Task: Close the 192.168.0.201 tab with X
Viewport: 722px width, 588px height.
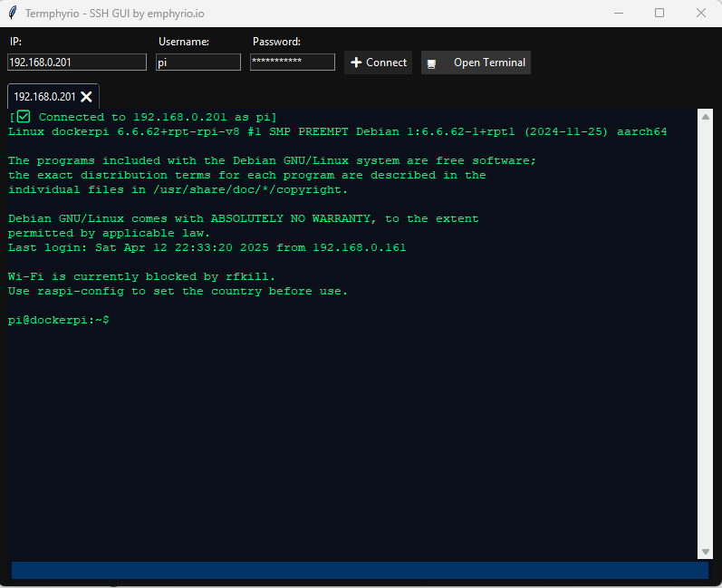Action: [86, 97]
